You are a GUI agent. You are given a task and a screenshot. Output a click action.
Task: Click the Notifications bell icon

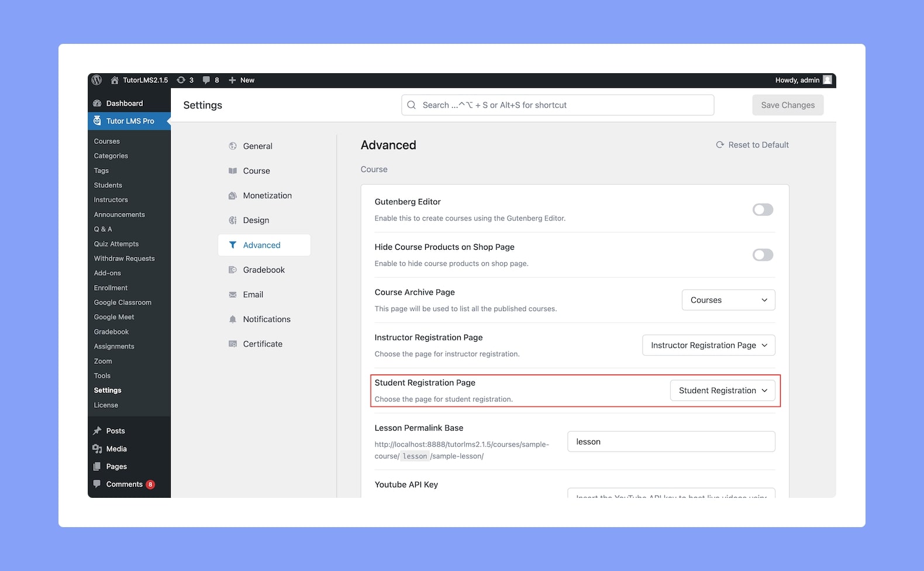pos(233,319)
